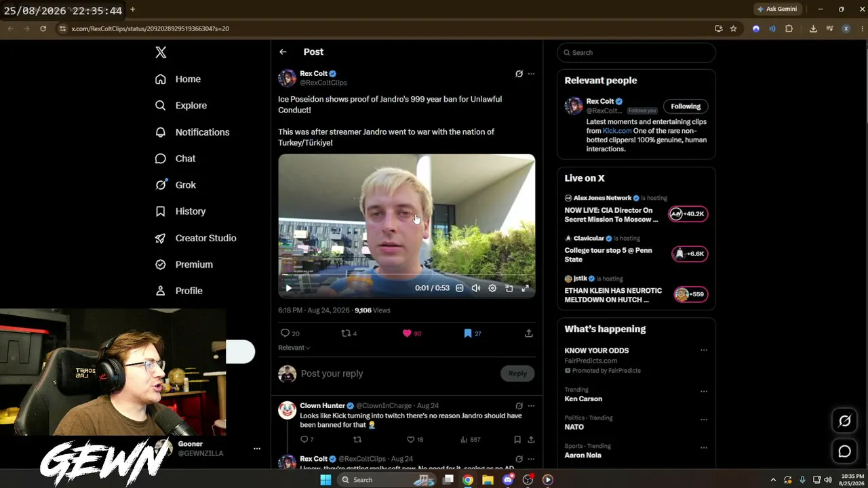This screenshot has width=868, height=488.
Task: Bookmark this page with the star icon
Action: [733, 28]
